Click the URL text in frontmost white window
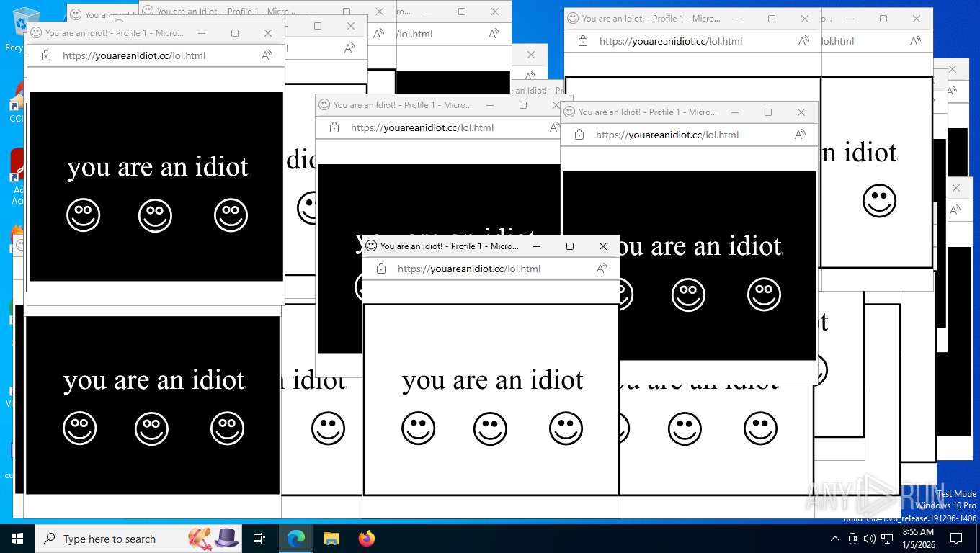 pyautogui.click(x=469, y=269)
